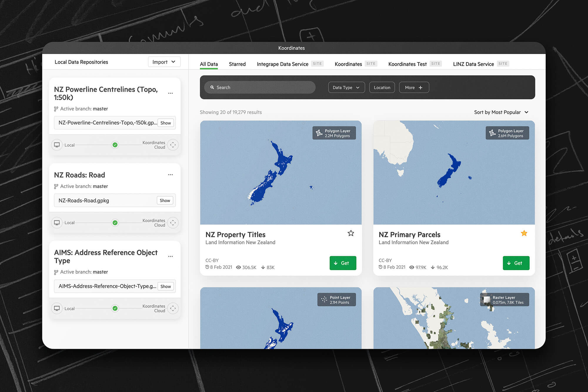Click the Polygon Layer badge on NZ Property Titles
This screenshot has height=392, width=588.
point(334,133)
